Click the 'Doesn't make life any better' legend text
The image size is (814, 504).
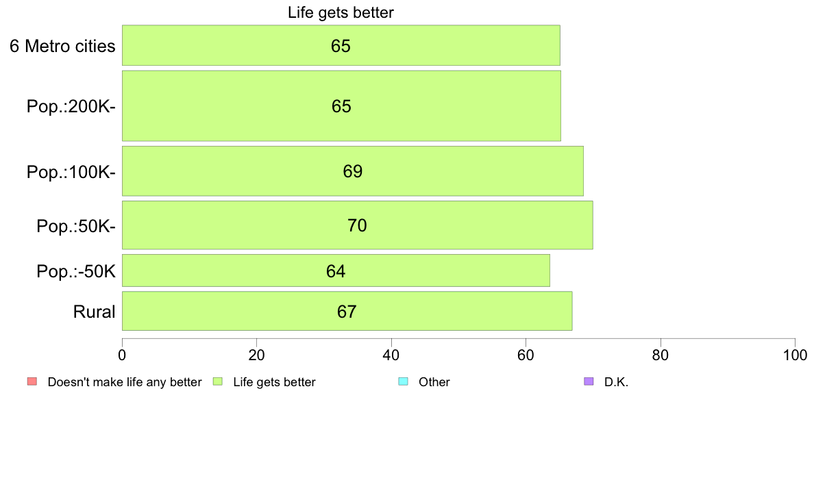pyautogui.click(x=125, y=382)
